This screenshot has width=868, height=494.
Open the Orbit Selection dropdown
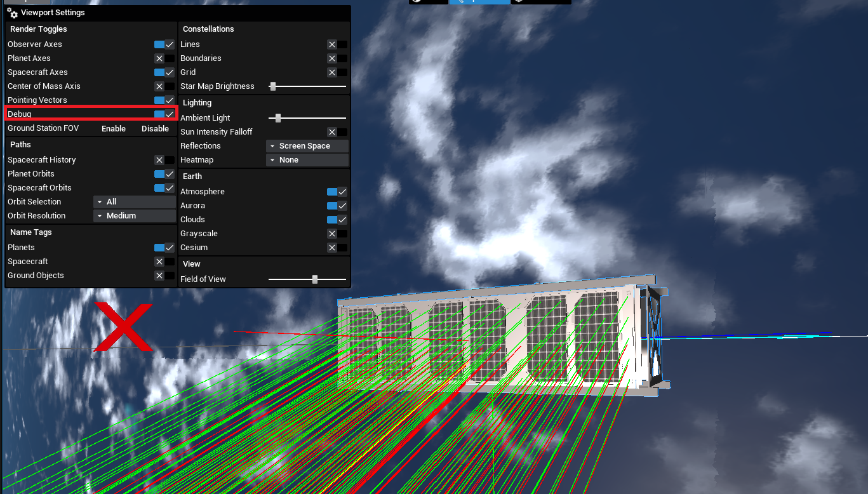pyautogui.click(x=134, y=202)
